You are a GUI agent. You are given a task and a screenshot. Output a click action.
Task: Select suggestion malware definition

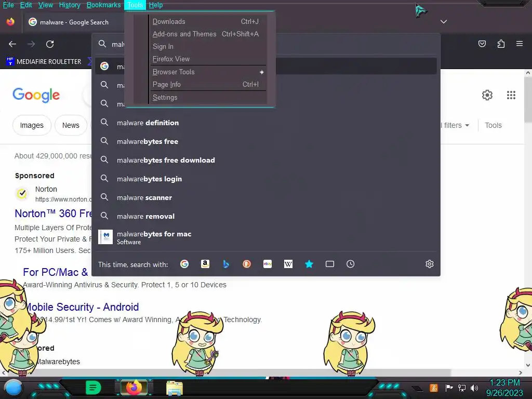coord(266,123)
